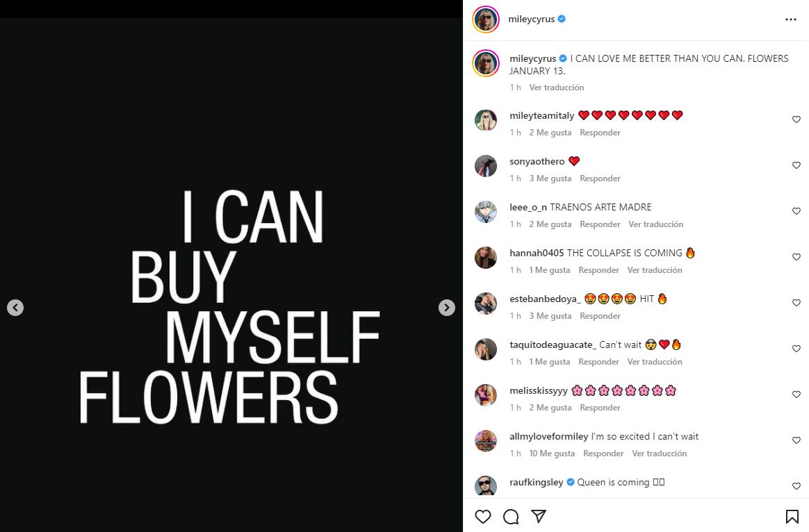Open Ver traducción on leee_o_n's comment
The width and height of the screenshot is (809, 532).
[655, 224]
